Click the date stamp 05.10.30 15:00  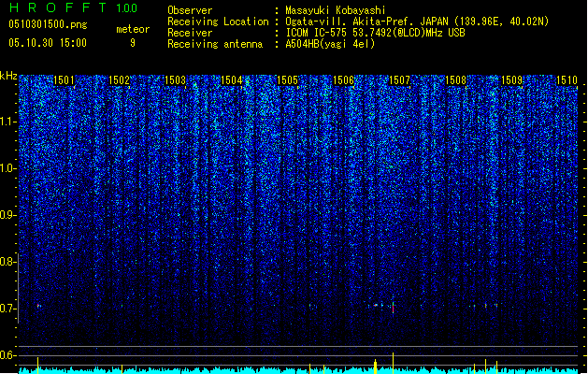48,43
